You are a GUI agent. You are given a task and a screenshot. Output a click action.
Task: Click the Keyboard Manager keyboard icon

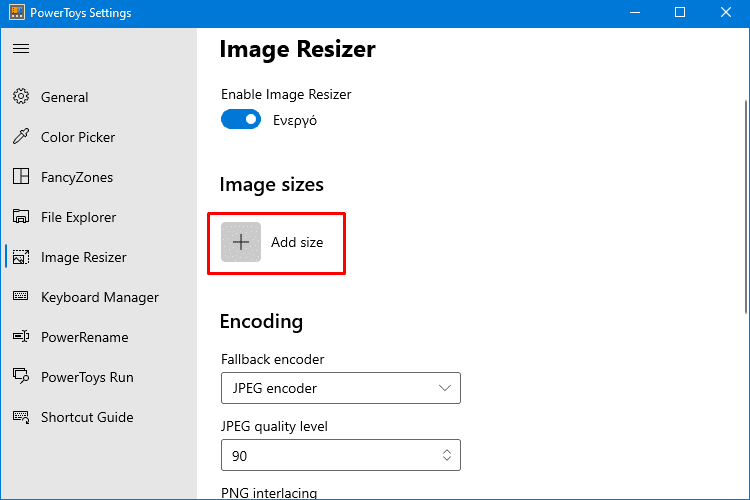21,297
